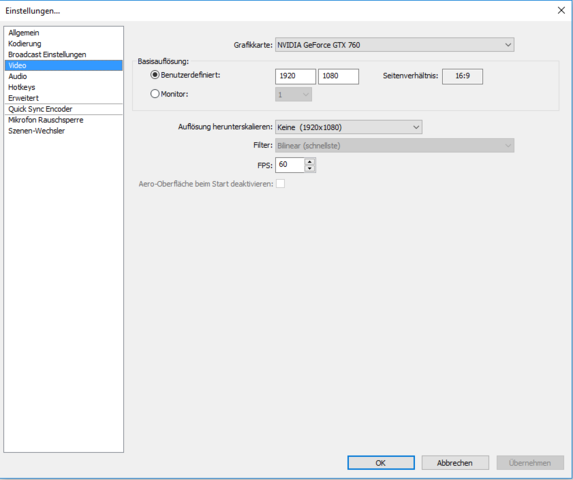This screenshot has height=480, width=573.
Task: Expand the Grafikkarte dropdown
Action: coord(395,45)
